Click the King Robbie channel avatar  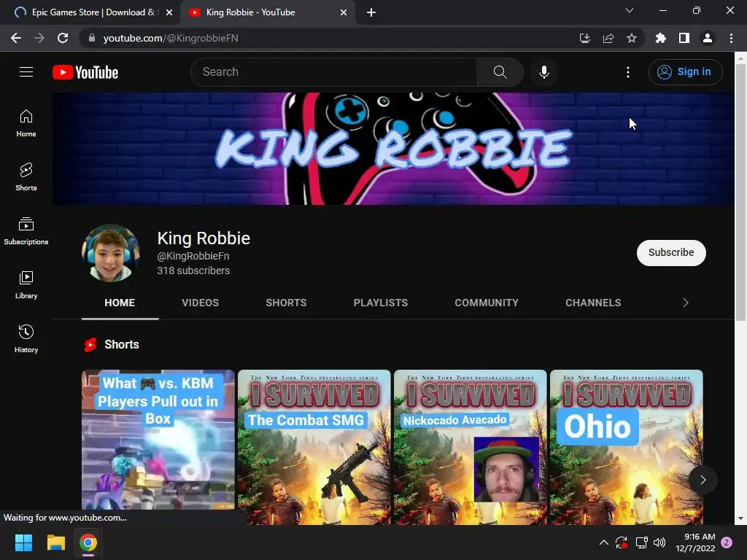pyautogui.click(x=111, y=253)
